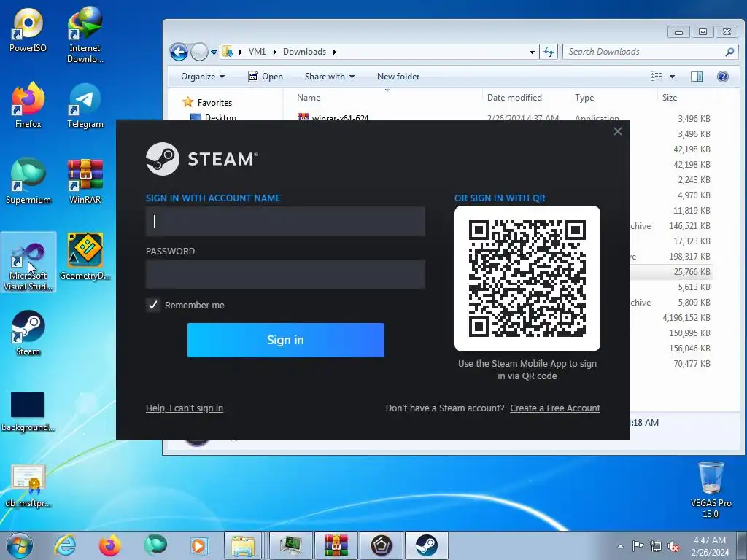Click the account name input field
The image size is (747, 560).
285,222
